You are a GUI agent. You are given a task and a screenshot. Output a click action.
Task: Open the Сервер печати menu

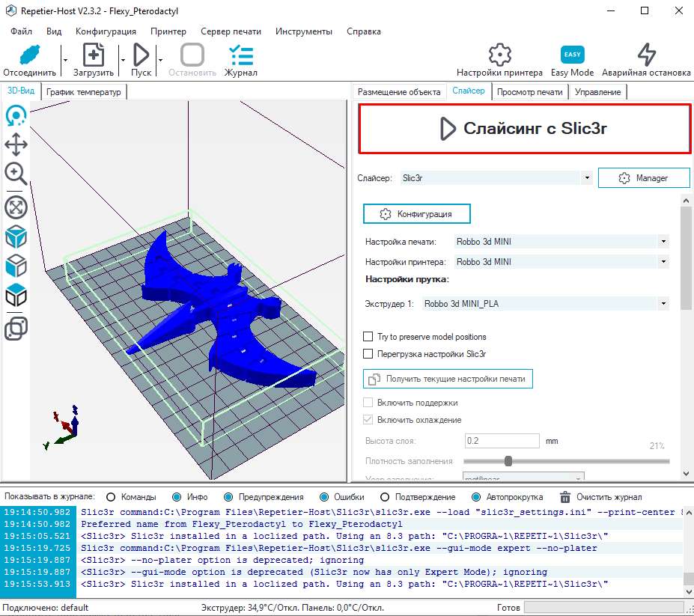click(x=231, y=31)
